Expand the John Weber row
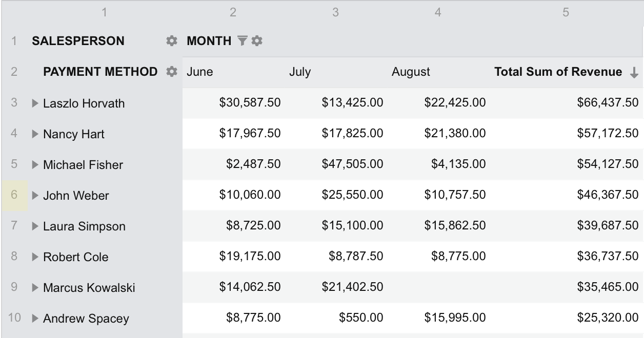 pos(35,196)
